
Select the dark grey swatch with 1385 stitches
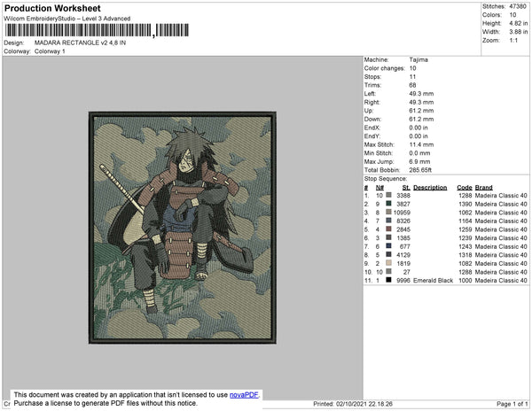389,237
